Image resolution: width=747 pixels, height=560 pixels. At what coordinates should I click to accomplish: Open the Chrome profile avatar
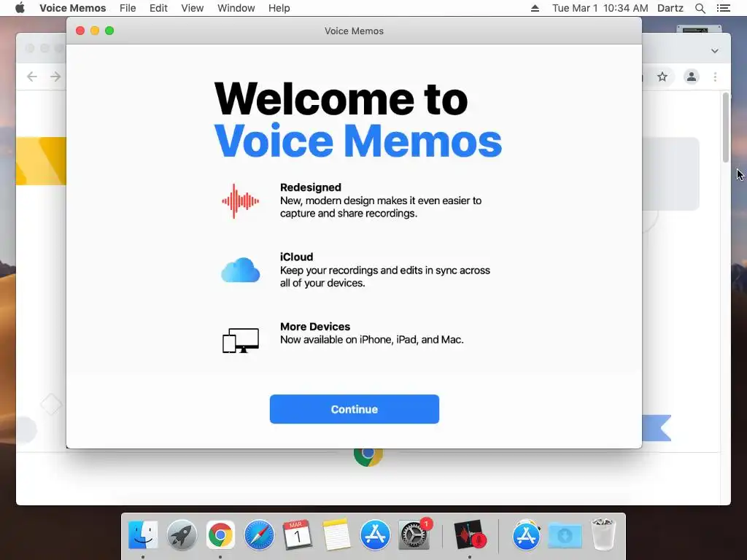tap(692, 77)
